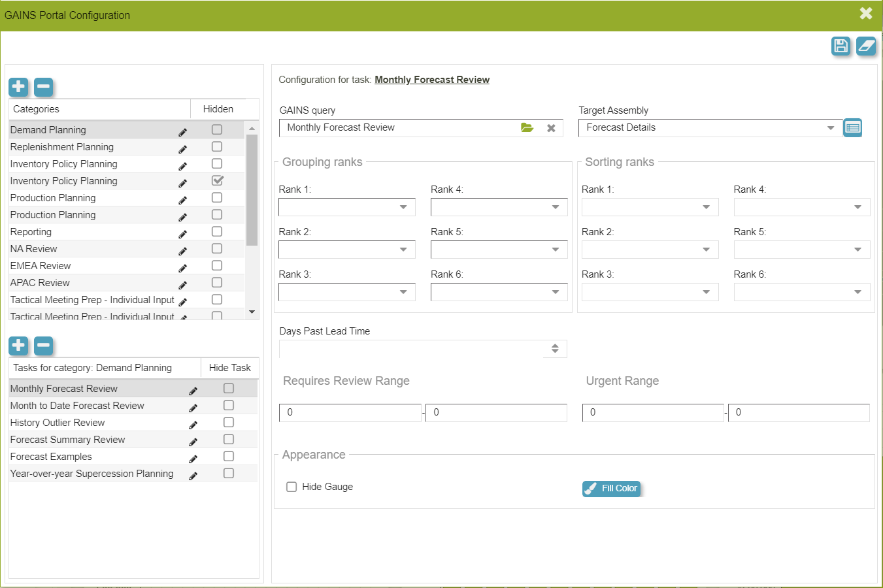Select the EMEA Review category
Screen dimensions: 883x588
click(41, 266)
